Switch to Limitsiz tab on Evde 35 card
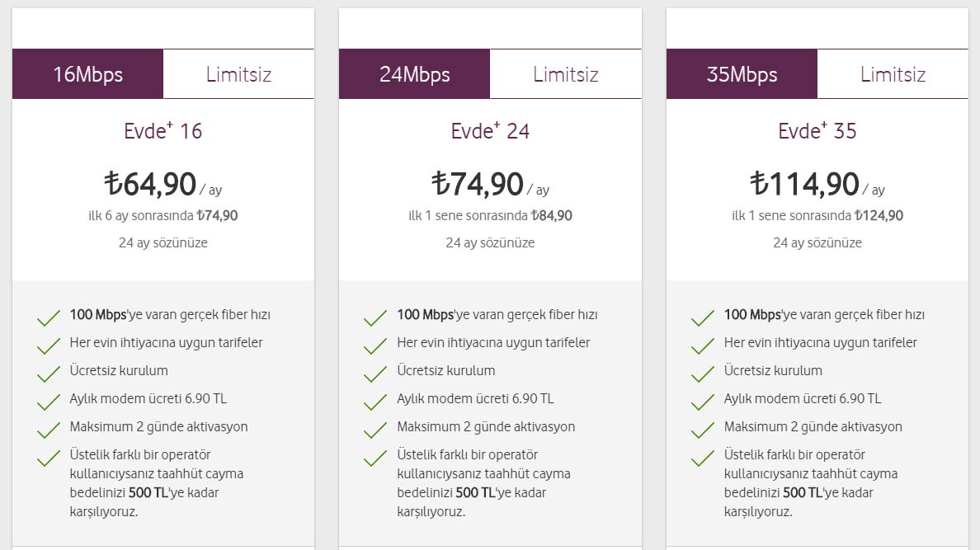This screenshot has width=980, height=550. tap(893, 74)
